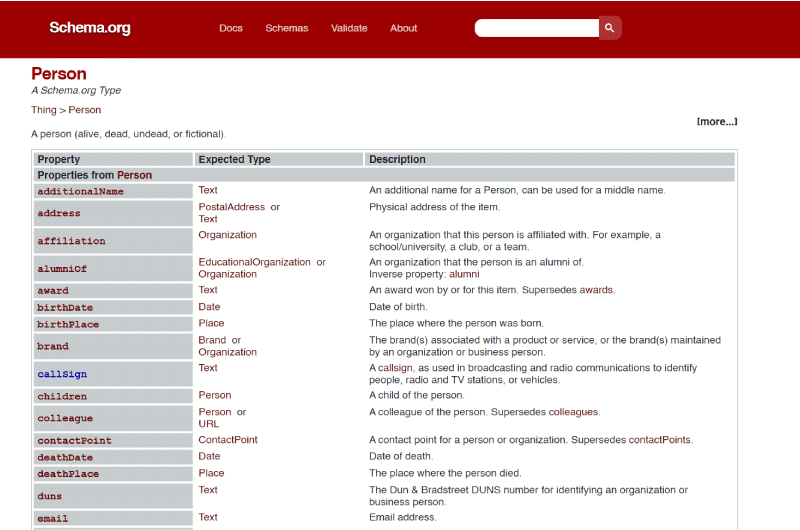Click Organization type in affiliation row
Screen dimensions: 800x530
[x=228, y=235]
